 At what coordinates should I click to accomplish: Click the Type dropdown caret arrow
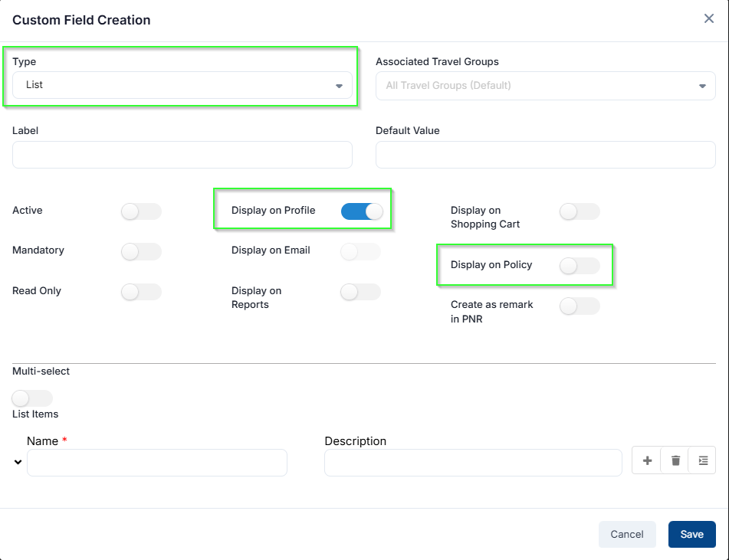point(339,86)
